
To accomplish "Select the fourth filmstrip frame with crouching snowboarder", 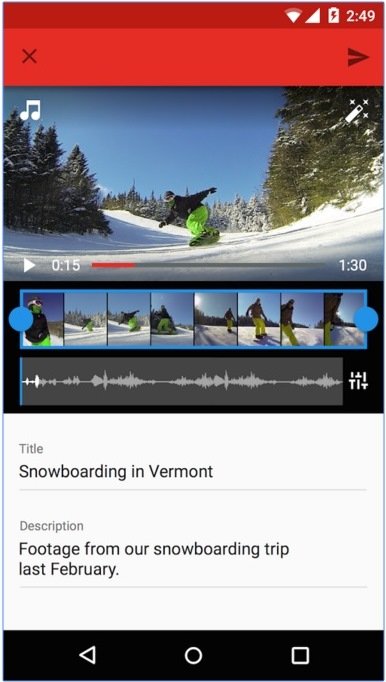I will click(x=172, y=319).
